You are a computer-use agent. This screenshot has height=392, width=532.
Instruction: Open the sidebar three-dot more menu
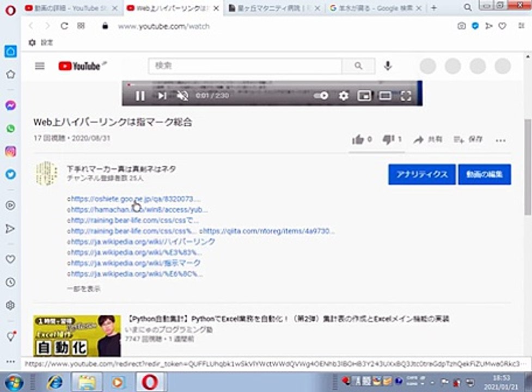(10, 362)
